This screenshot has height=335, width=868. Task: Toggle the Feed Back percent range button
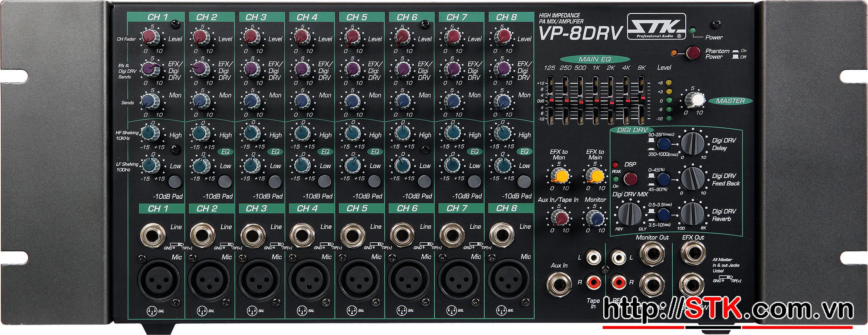(663, 179)
